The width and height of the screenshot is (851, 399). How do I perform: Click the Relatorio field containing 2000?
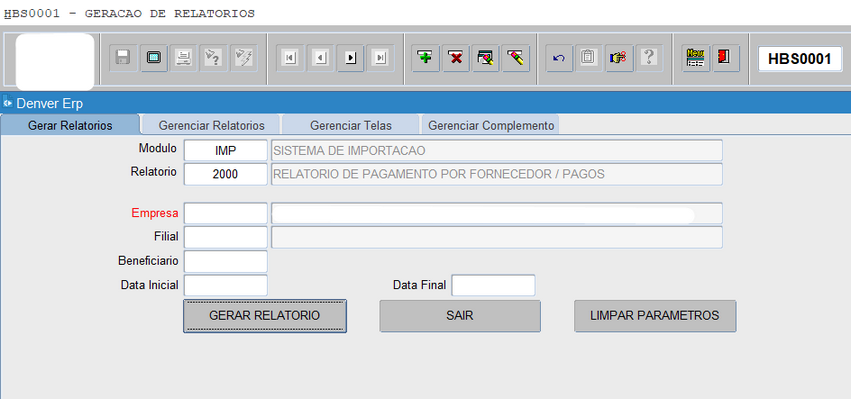[x=226, y=174]
